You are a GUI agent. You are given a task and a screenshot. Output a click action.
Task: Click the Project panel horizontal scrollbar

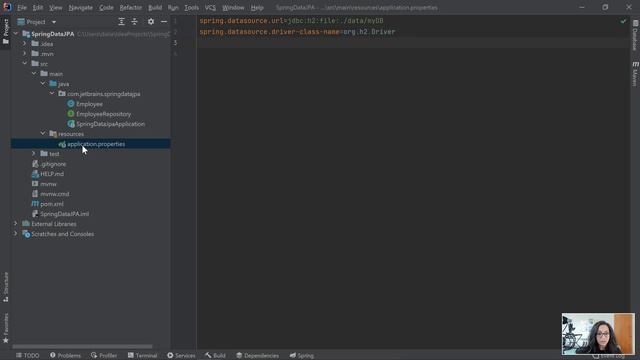click(82, 347)
